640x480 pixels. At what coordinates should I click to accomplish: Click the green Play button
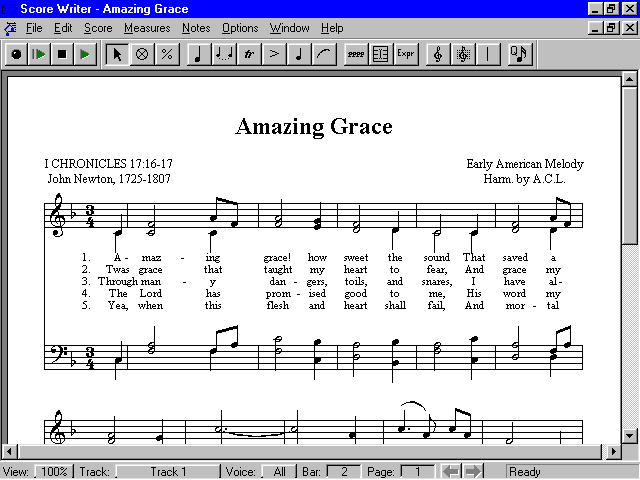point(85,54)
